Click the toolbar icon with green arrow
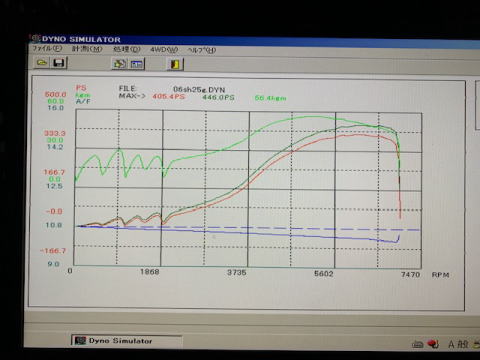This screenshot has height=360, width=480. [119, 63]
